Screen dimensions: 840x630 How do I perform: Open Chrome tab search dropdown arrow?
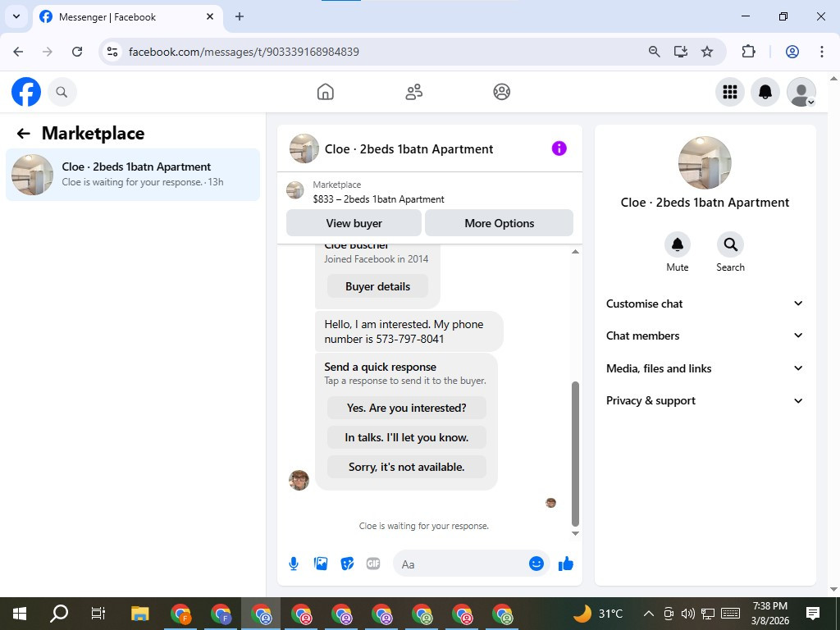tap(16, 16)
